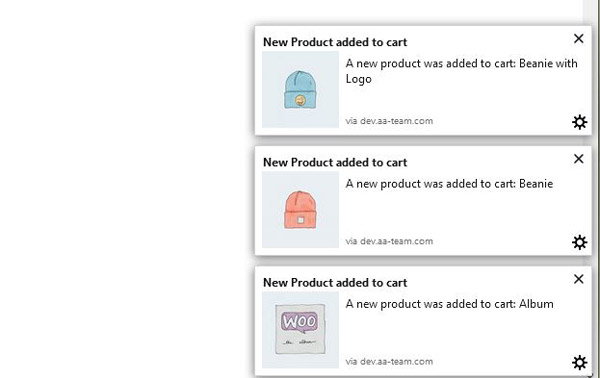Click the blue beanie product thumbnail
Image resolution: width=600 pixels, height=378 pixels.
pyautogui.click(x=300, y=90)
